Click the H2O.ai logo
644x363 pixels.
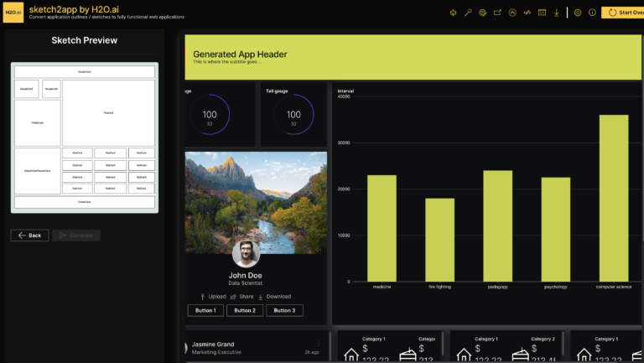(13, 13)
